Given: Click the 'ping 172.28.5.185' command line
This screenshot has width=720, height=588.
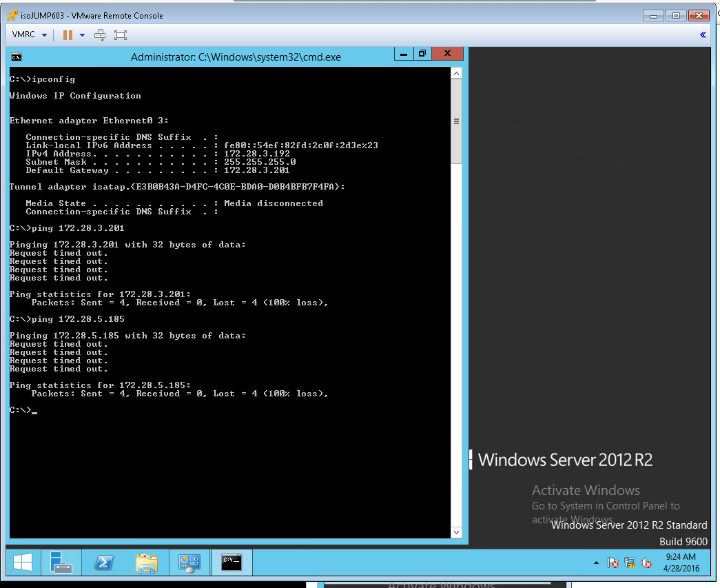Looking at the screenshot, I should click(67, 318).
